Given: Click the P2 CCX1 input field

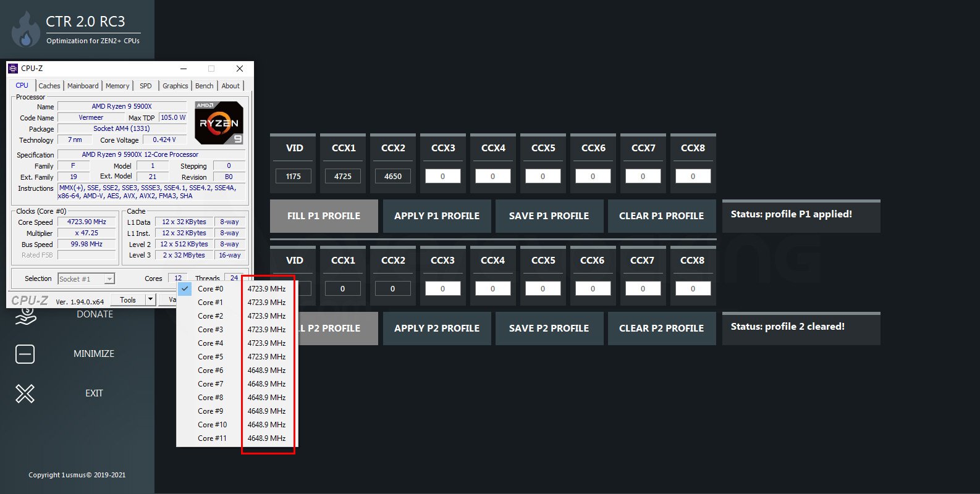Looking at the screenshot, I should click(343, 288).
